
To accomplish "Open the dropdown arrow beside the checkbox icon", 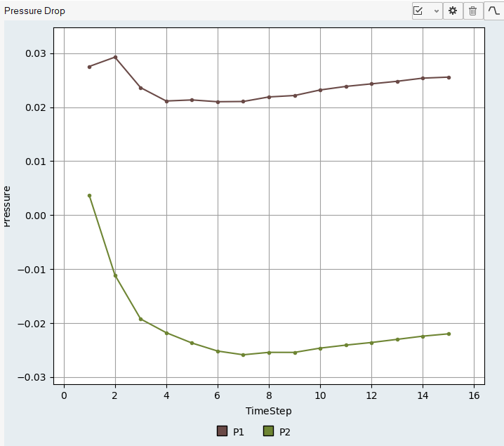I will pyautogui.click(x=436, y=11).
